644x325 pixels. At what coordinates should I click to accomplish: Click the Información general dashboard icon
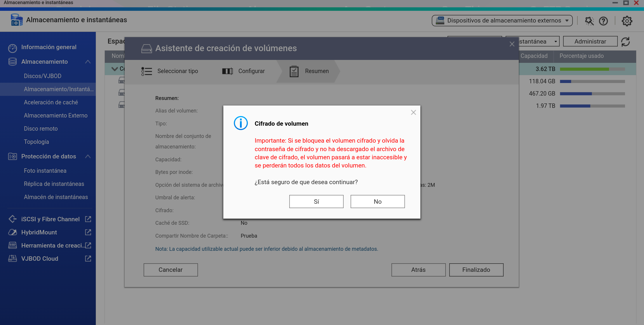click(12, 48)
